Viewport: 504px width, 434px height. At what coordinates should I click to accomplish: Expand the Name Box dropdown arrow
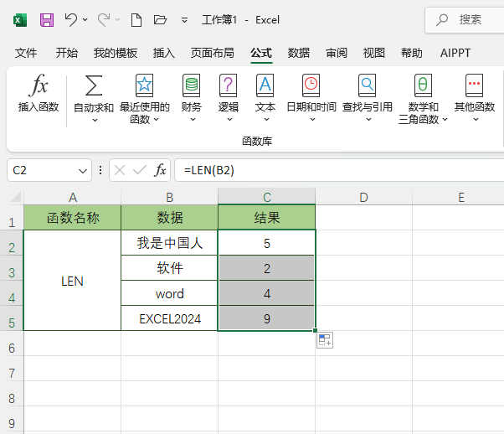click(x=83, y=171)
